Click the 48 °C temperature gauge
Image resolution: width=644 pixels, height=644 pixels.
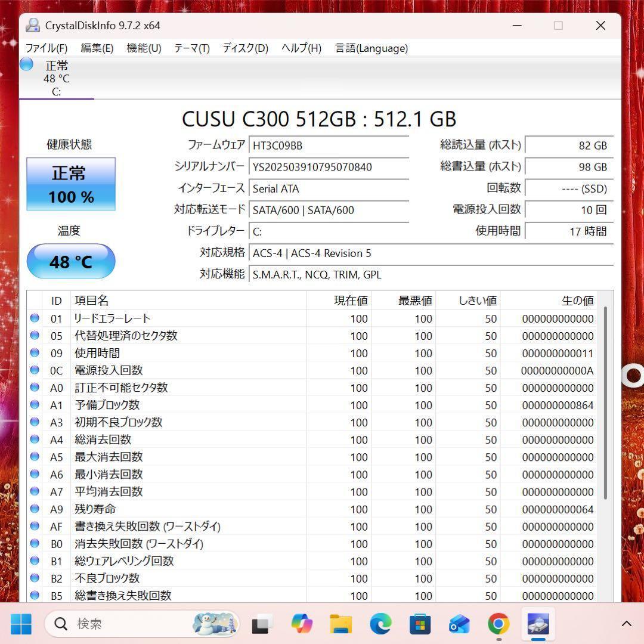click(x=71, y=261)
